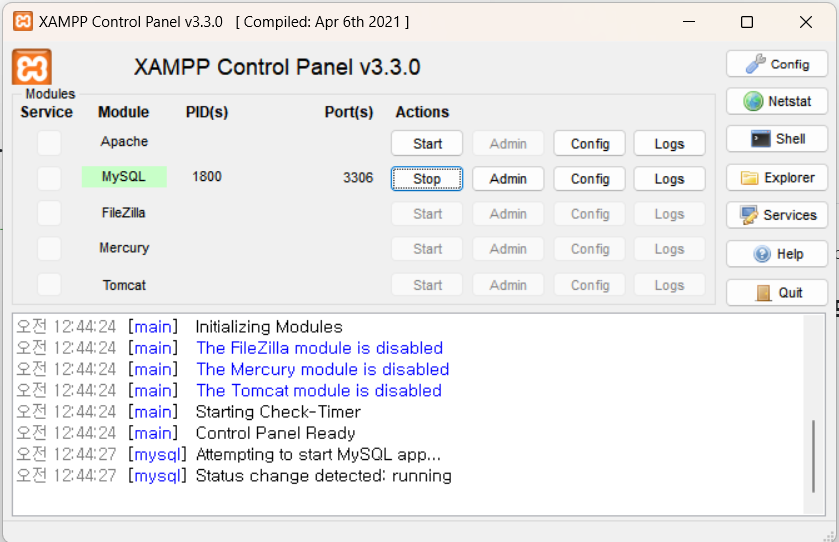The height and width of the screenshot is (542, 839).
Task: Toggle the Tomcat service checkbox
Action: 49,285
